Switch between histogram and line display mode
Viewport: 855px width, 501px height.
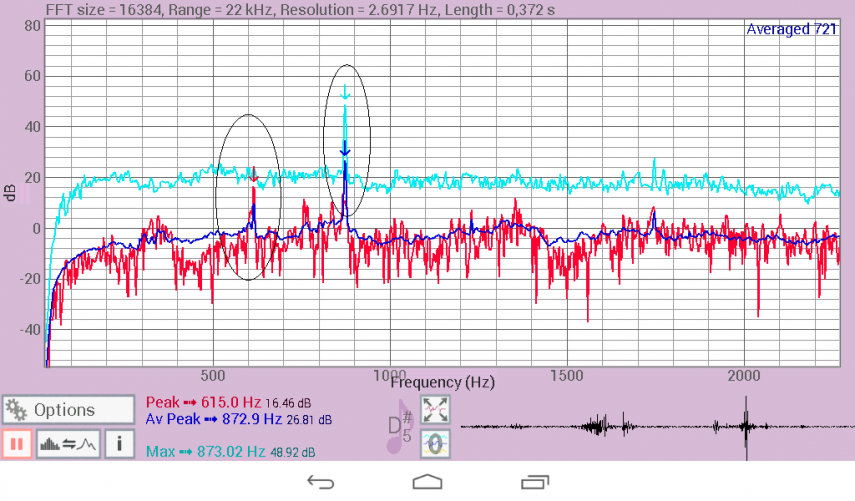67,443
